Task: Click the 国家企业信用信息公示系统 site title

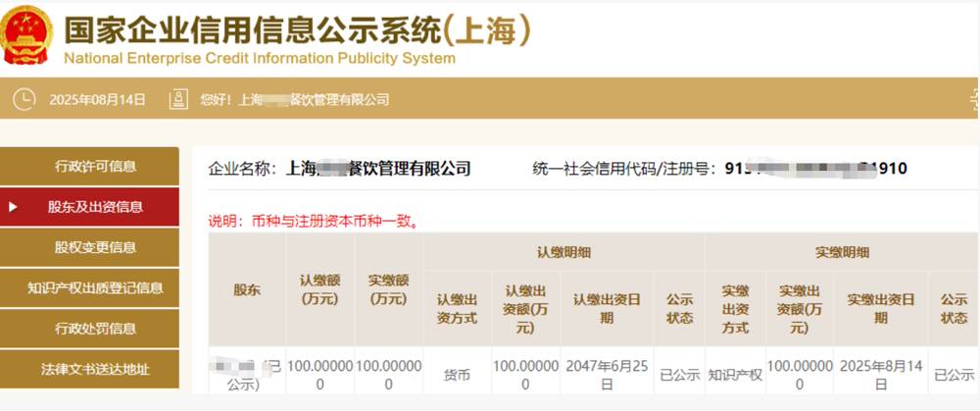Action: [298, 29]
